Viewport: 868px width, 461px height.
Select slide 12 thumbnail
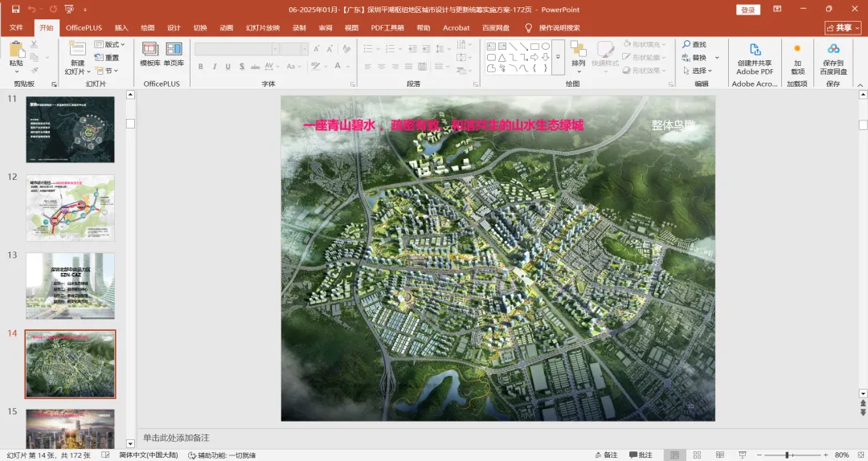click(70, 207)
